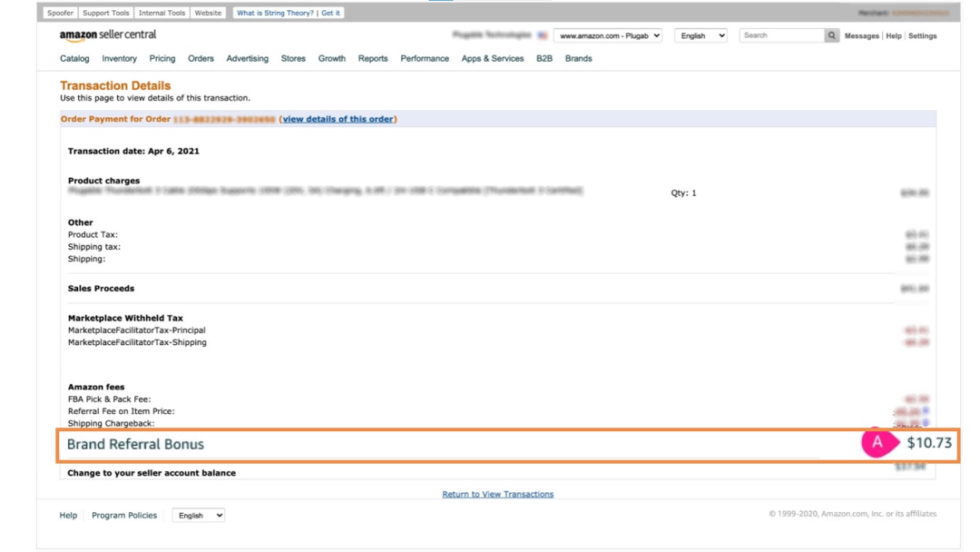Open the What is String Theory link

(x=275, y=13)
